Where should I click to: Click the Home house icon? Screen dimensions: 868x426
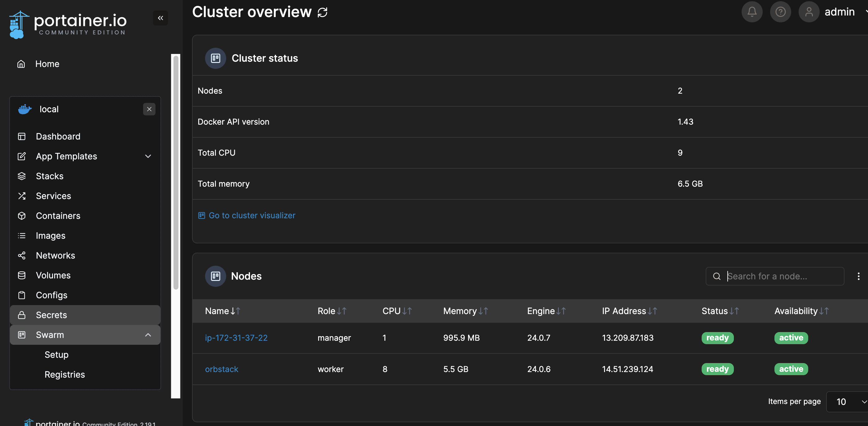coord(21,64)
